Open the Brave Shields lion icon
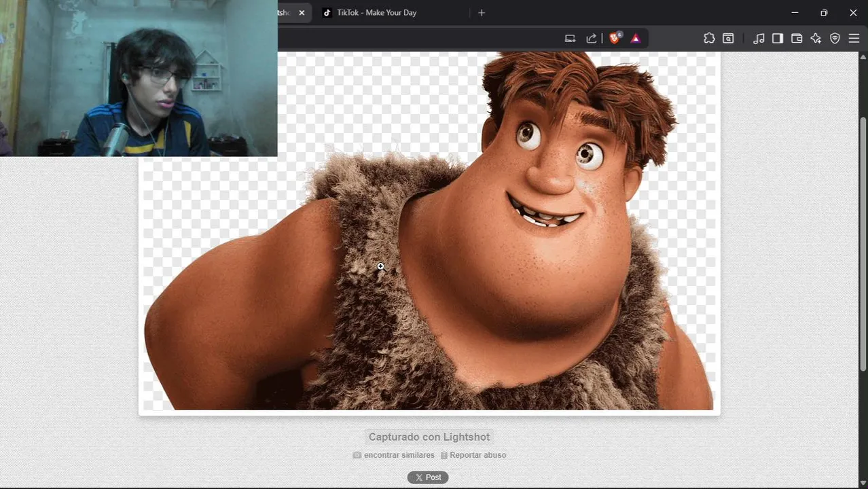Image resolution: width=868 pixels, height=489 pixels. [615, 38]
